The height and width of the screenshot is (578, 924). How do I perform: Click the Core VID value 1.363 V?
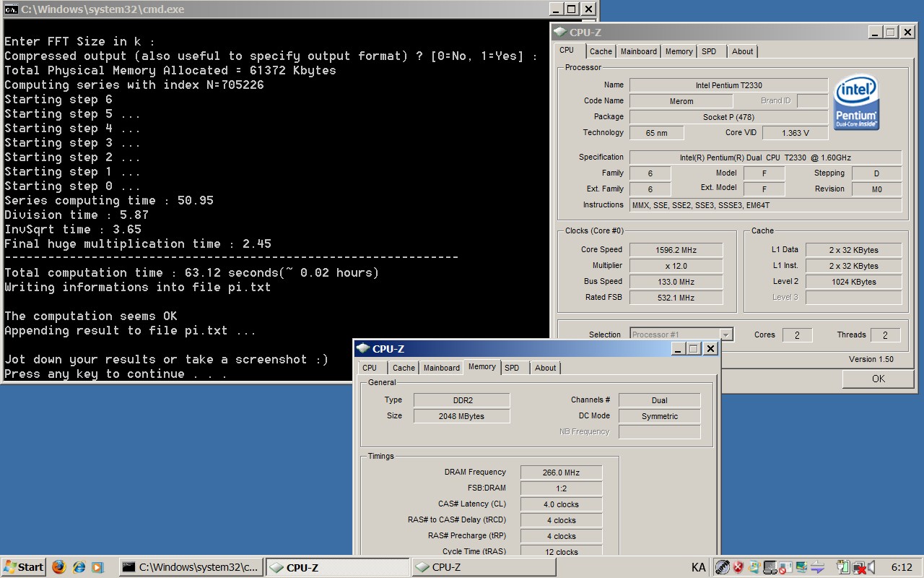pos(795,133)
